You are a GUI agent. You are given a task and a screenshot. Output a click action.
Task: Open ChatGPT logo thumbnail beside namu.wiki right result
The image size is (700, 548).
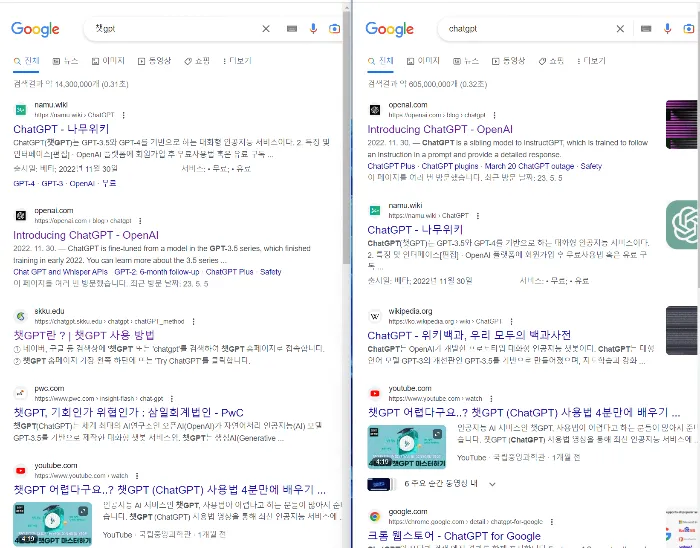[x=683, y=224]
